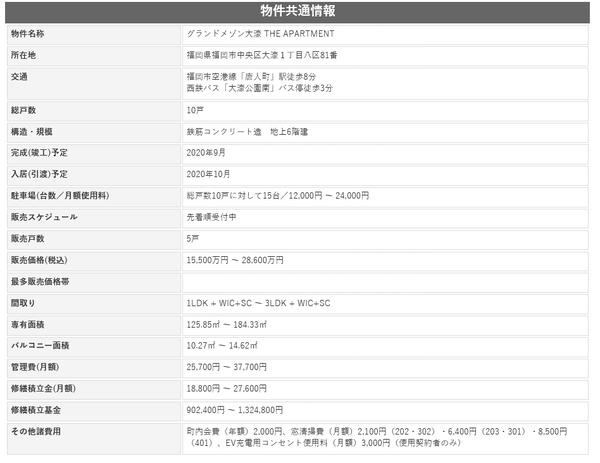Viewport: 600px width, 463px height.
Task: Select the empty 最多販売価格帯 value cell
Action: point(385,283)
